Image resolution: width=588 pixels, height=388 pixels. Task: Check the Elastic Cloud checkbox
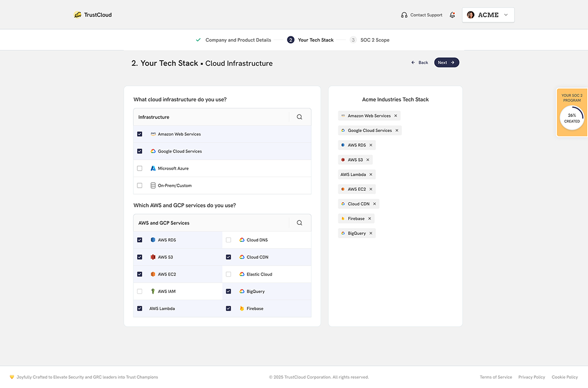point(228,274)
